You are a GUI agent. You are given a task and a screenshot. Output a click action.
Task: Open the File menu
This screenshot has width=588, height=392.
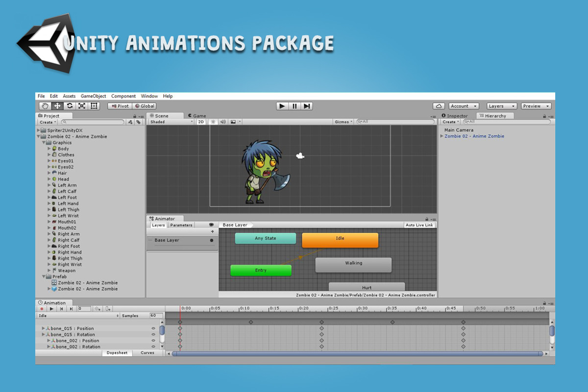tap(41, 96)
